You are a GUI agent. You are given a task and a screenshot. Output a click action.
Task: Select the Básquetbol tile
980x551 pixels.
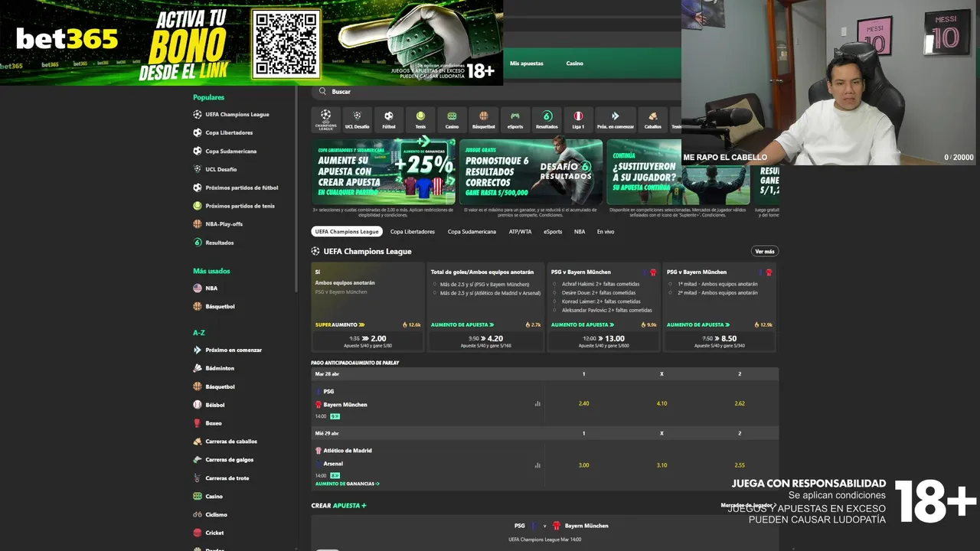click(483, 119)
